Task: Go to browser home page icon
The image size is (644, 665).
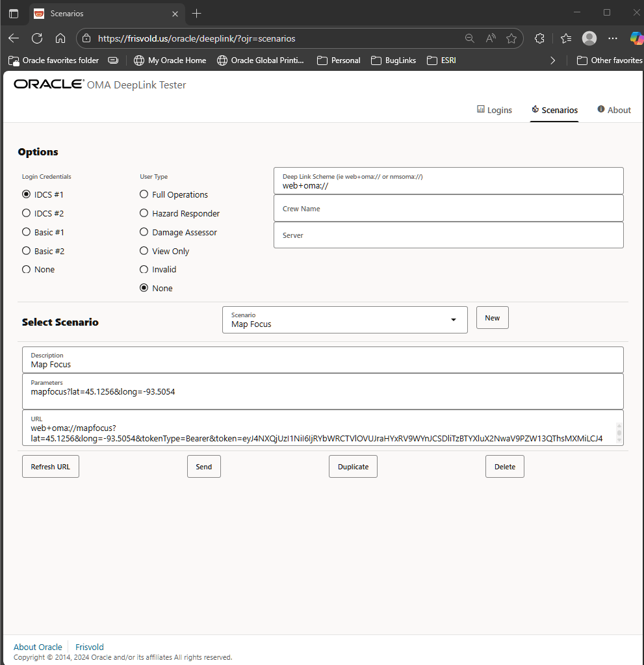Action: (60, 38)
